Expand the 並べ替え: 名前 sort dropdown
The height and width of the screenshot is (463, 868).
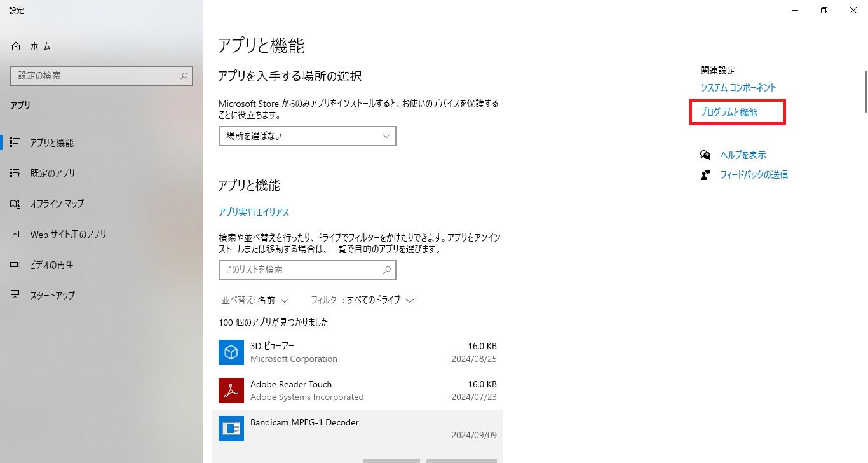click(255, 300)
